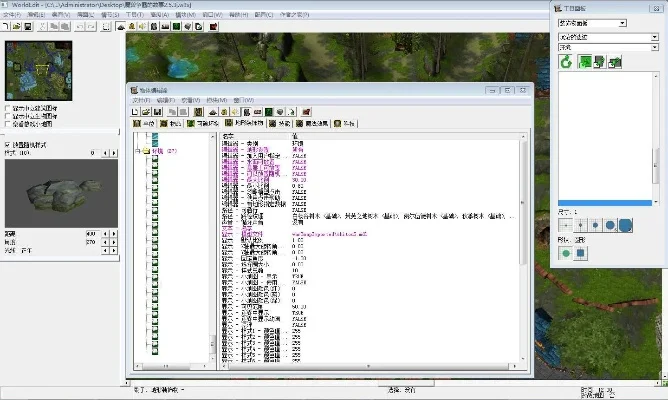Click New icon in Object Editor toolbar

[x=135, y=112]
